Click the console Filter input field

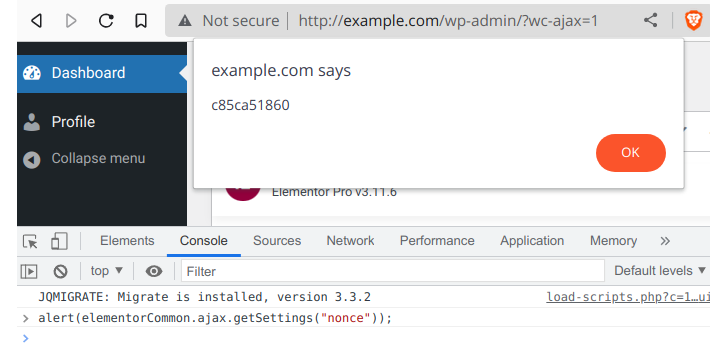click(x=393, y=271)
